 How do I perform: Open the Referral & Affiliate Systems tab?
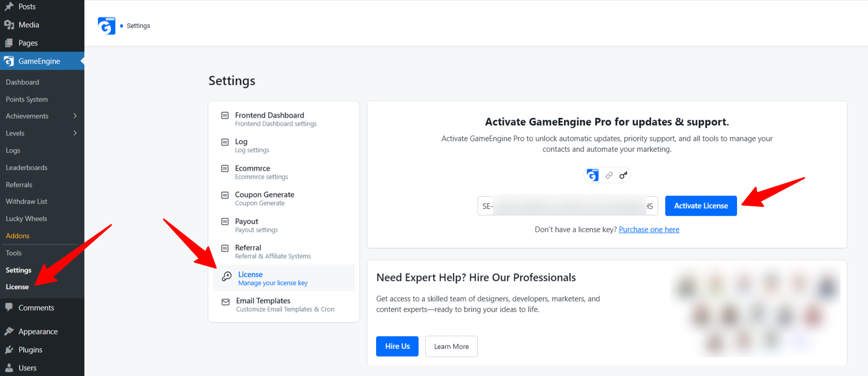tap(284, 252)
